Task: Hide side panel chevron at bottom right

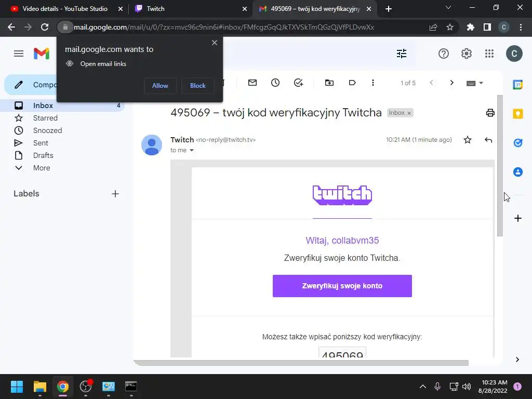Action: [x=517, y=360]
